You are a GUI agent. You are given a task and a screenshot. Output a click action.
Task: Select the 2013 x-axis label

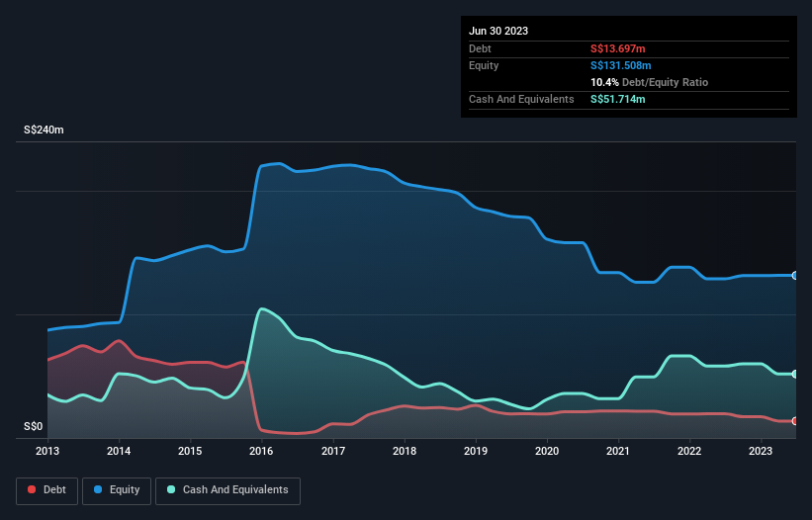47,452
